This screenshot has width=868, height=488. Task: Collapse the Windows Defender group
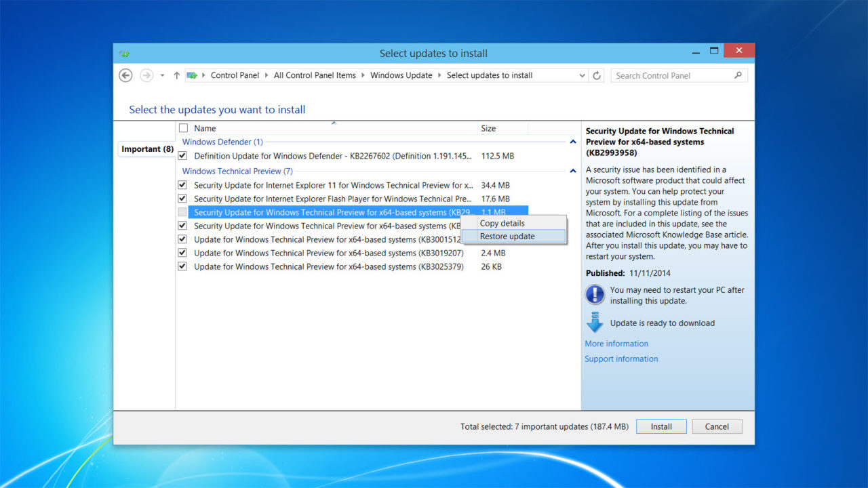point(573,142)
